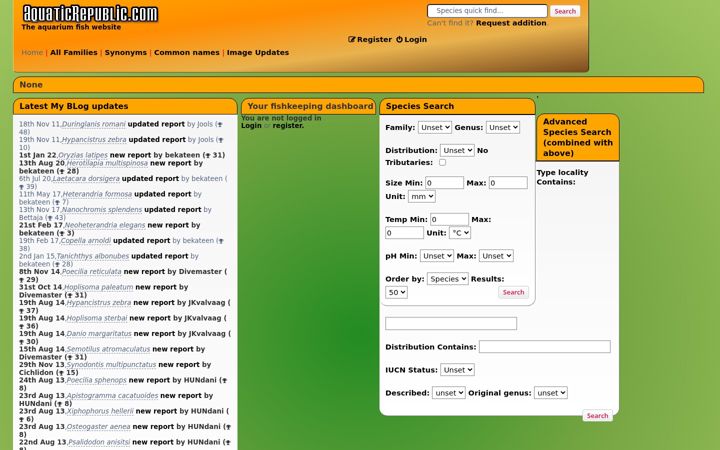Click trophy icon beside Oryzias latipes report
This screenshot has width=720, height=450.
(208, 156)
